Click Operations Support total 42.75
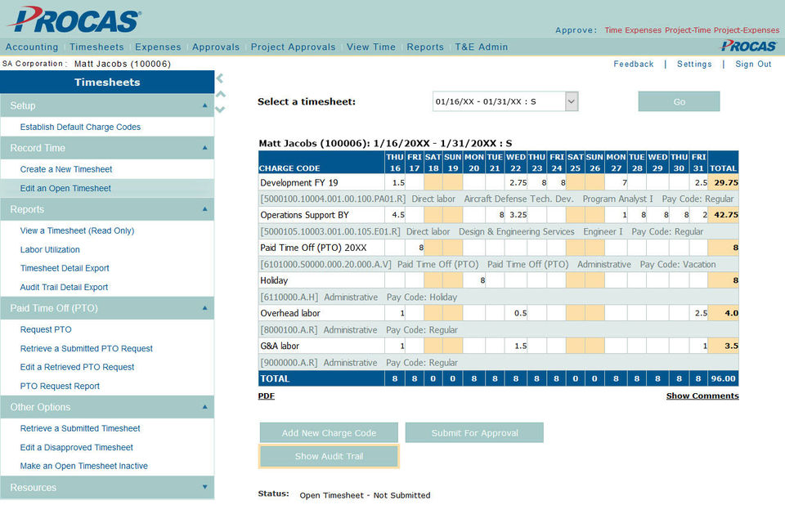This screenshot has width=785, height=532. pyautogui.click(x=724, y=215)
